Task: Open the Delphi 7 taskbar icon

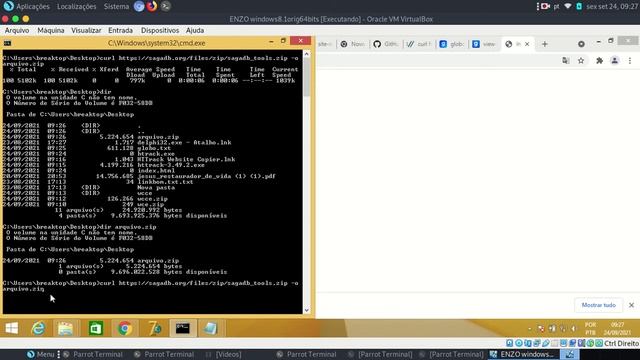Action: pos(154,328)
